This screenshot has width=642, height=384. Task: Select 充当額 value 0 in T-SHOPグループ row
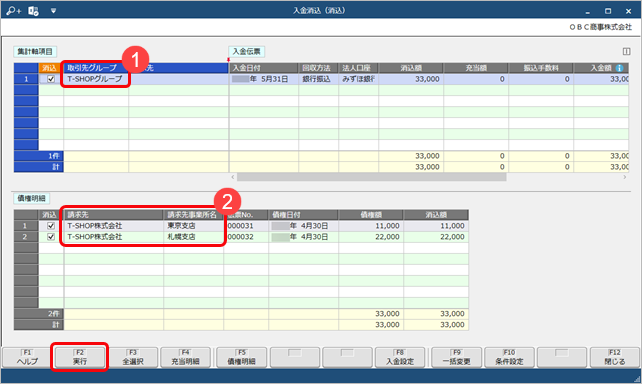[x=476, y=79]
